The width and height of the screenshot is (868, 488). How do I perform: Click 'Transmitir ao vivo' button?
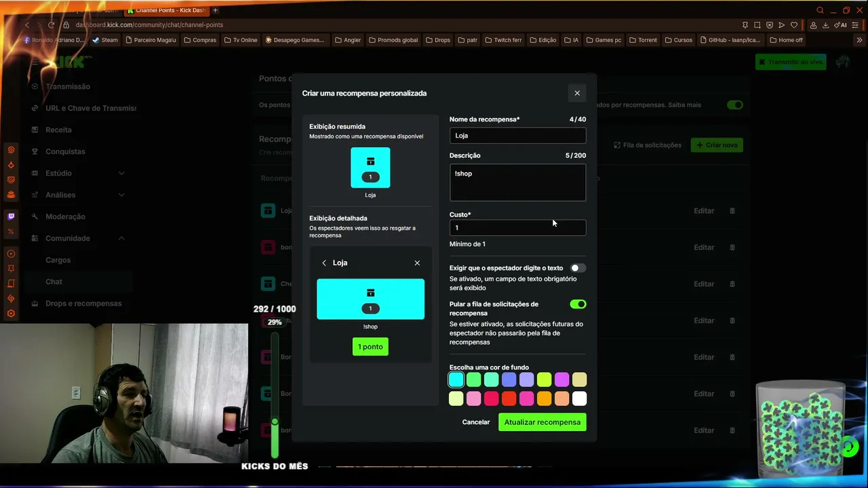tap(790, 62)
